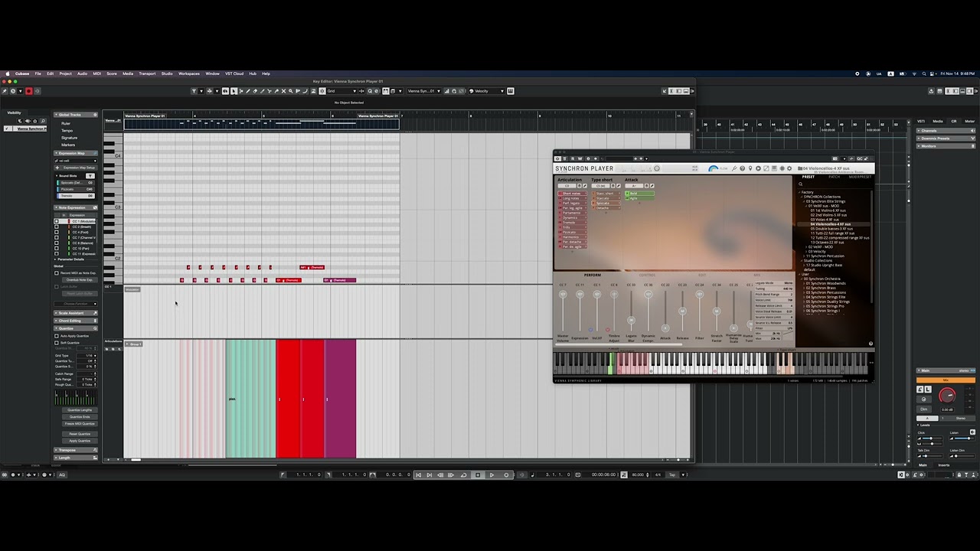The width and height of the screenshot is (980, 551).
Task: Switch to PATCH tab in Synchron Player
Action: click(835, 177)
